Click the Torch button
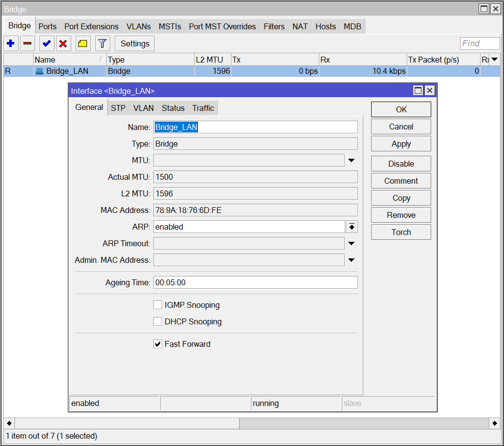504x446 pixels. tap(401, 232)
